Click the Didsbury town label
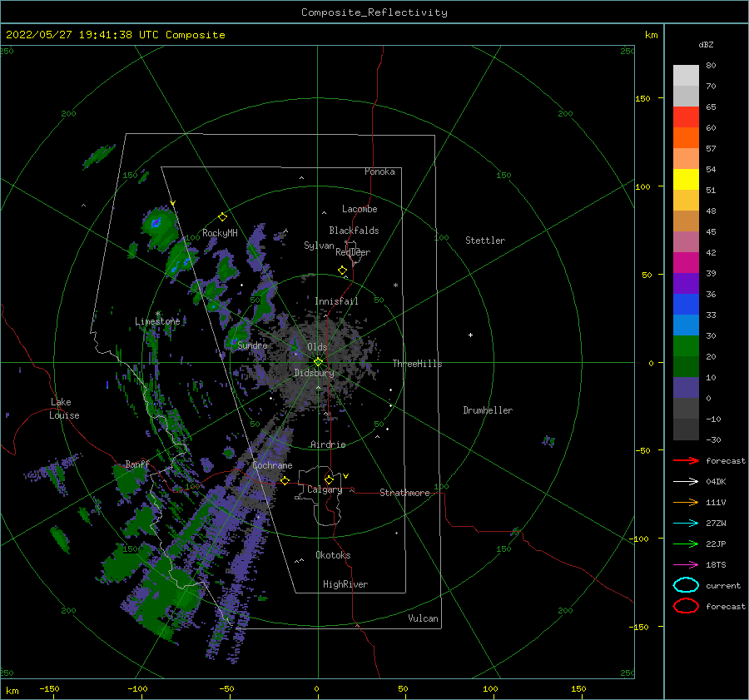 click(314, 373)
